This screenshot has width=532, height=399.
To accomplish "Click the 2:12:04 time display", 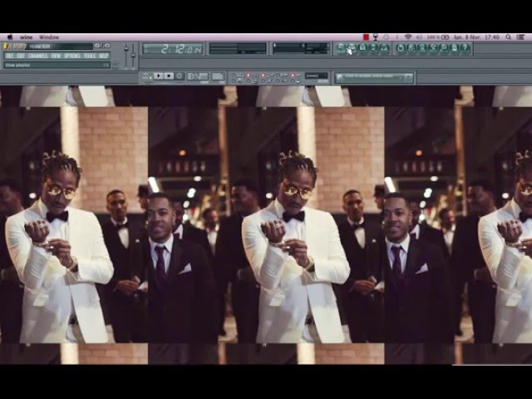I will [173, 49].
